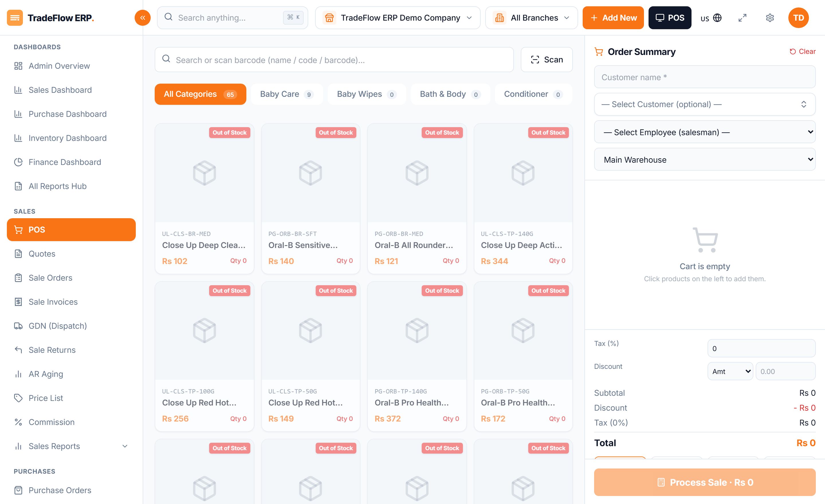825x504 pixels.
Task: Click the barcode product search field
Action: click(x=334, y=60)
